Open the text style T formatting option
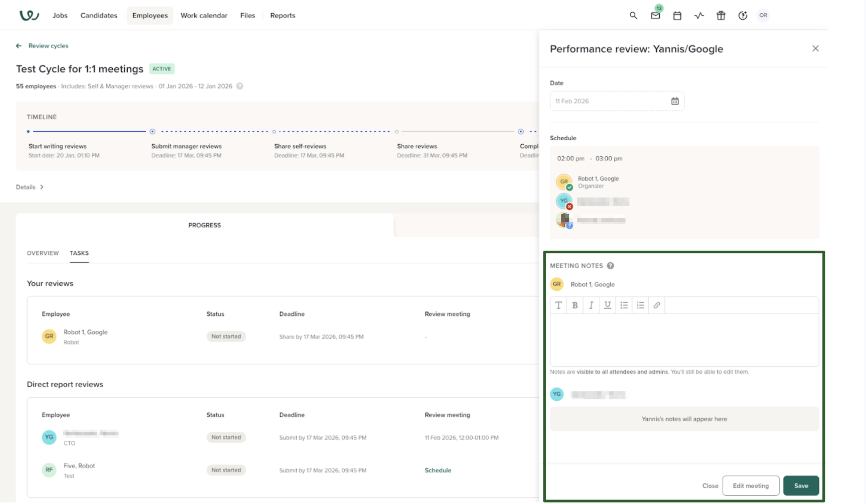This screenshot has width=866, height=504. coord(558,305)
